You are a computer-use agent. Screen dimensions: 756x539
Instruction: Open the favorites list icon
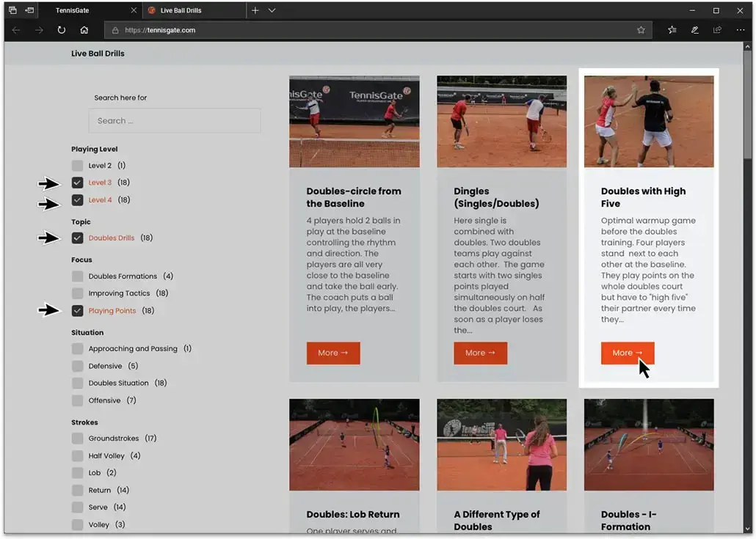coord(672,30)
